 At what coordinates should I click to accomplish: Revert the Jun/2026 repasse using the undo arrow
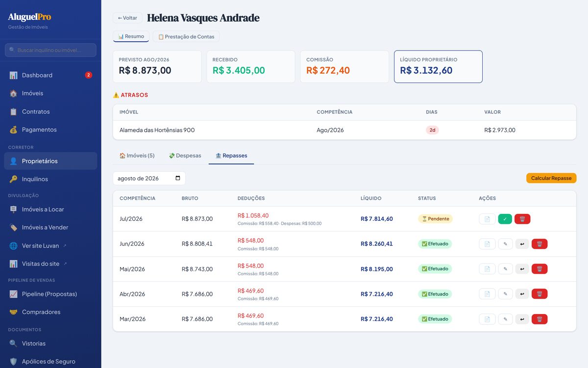[522, 244]
